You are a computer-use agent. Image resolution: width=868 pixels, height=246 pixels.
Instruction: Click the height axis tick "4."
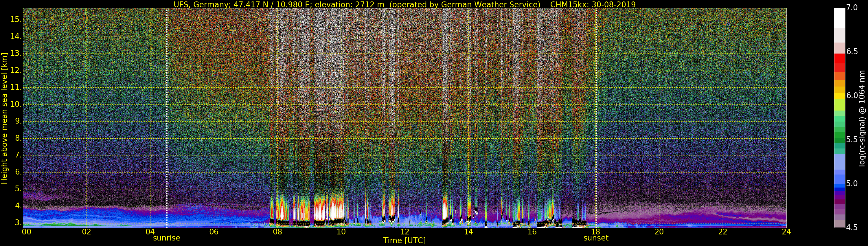click(x=18, y=206)
